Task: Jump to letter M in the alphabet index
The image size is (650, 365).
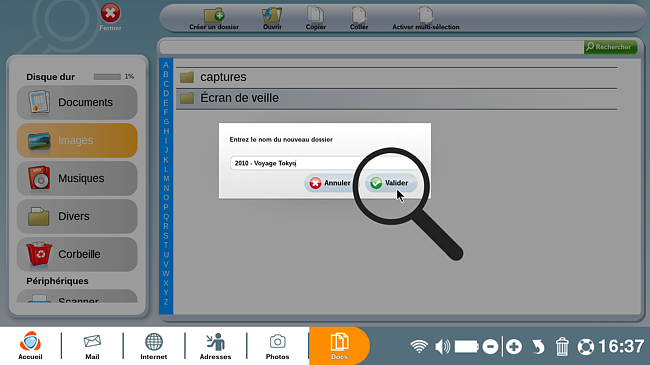Action: [x=166, y=179]
